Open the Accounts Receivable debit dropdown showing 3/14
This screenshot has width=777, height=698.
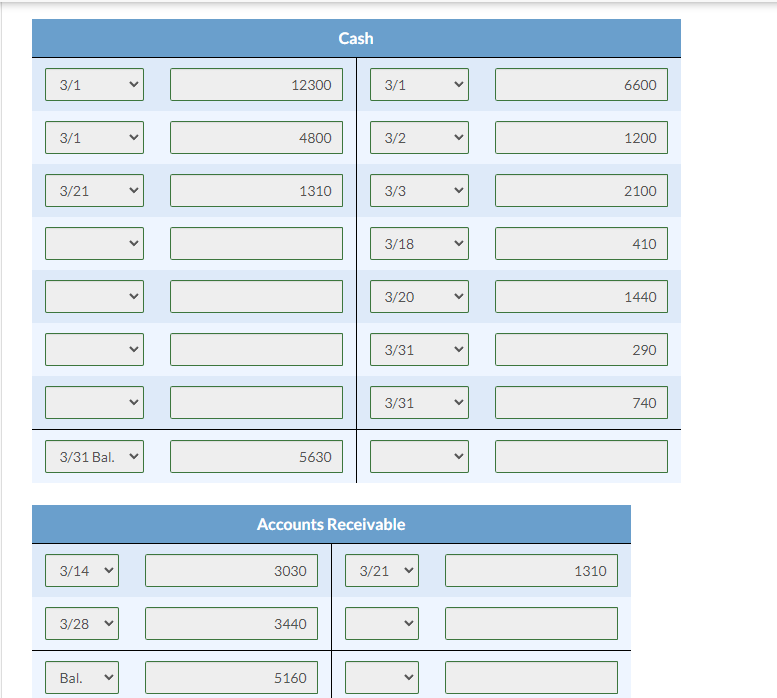tap(82, 571)
